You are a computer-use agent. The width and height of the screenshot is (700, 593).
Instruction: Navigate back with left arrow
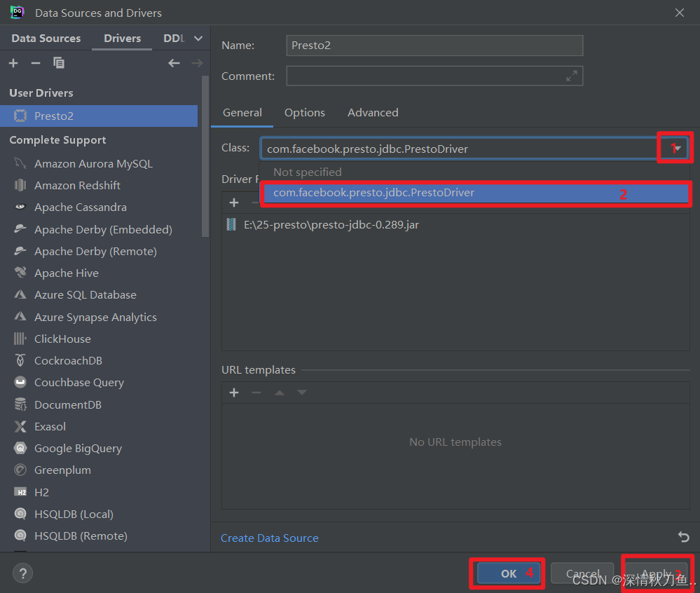(x=174, y=63)
